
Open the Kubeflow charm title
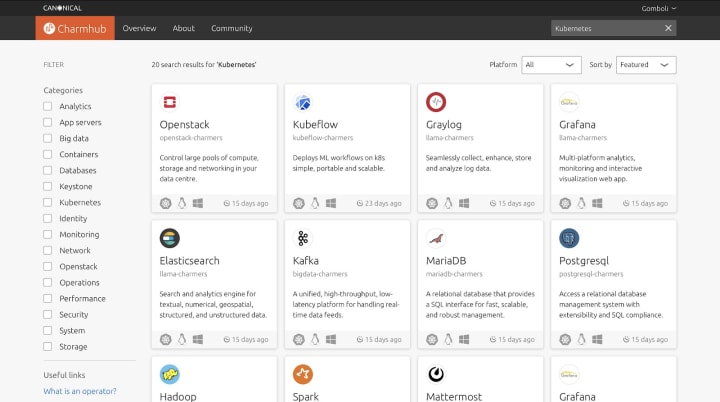pyautogui.click(x=315, y=125)
